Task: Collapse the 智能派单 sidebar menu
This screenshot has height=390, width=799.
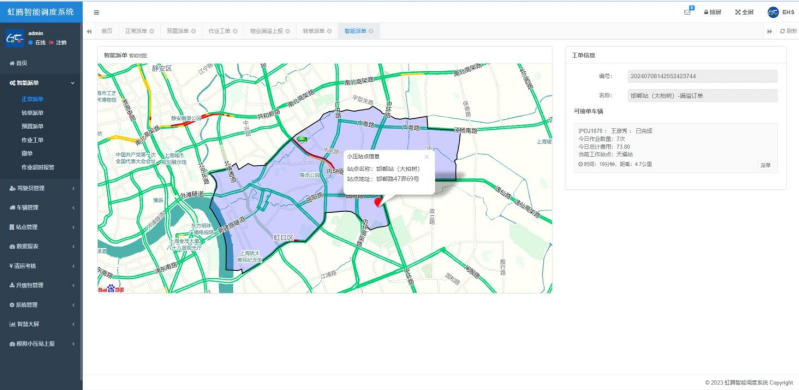Action: click(x=41, y=83)
